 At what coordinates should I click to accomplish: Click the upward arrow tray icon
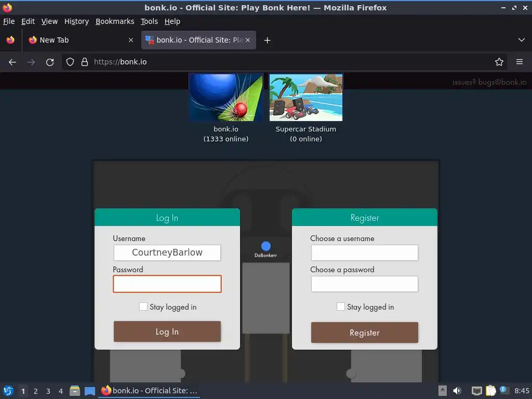pyautogui.click(x=443, y=391)
